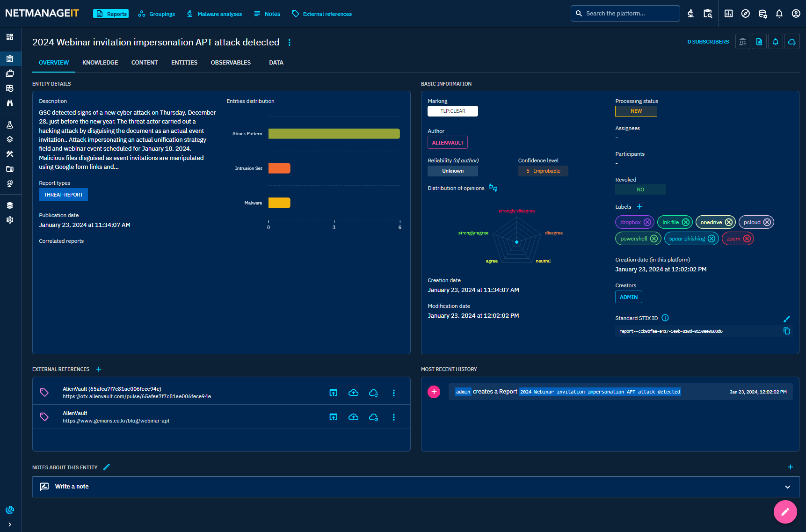Image resolution: width=806 pixels, height=532 pixels.
Task: Remove the zoom label
Action: click(x=747, y=239)
